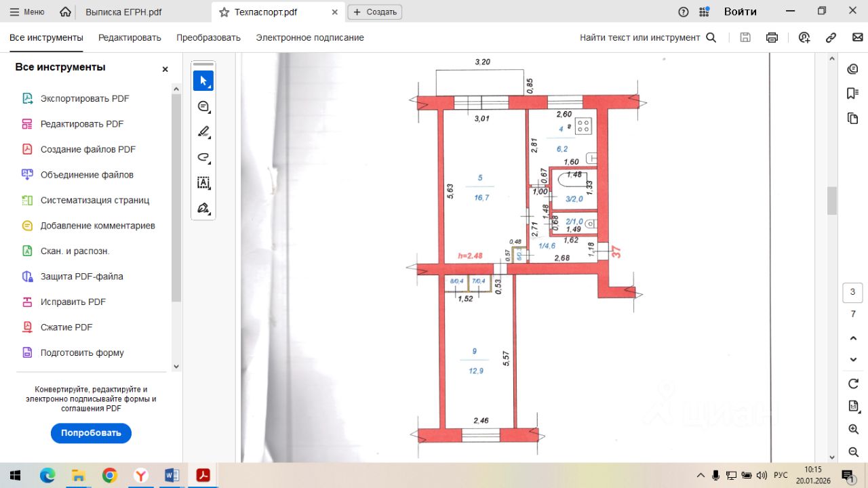Select the arrow selection tool

pos(203,81)
